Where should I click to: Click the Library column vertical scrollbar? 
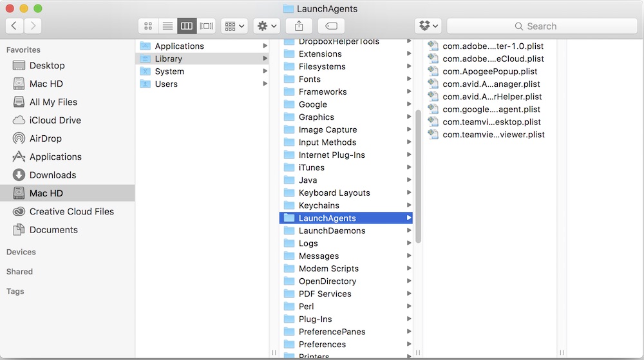click(418, 176)
